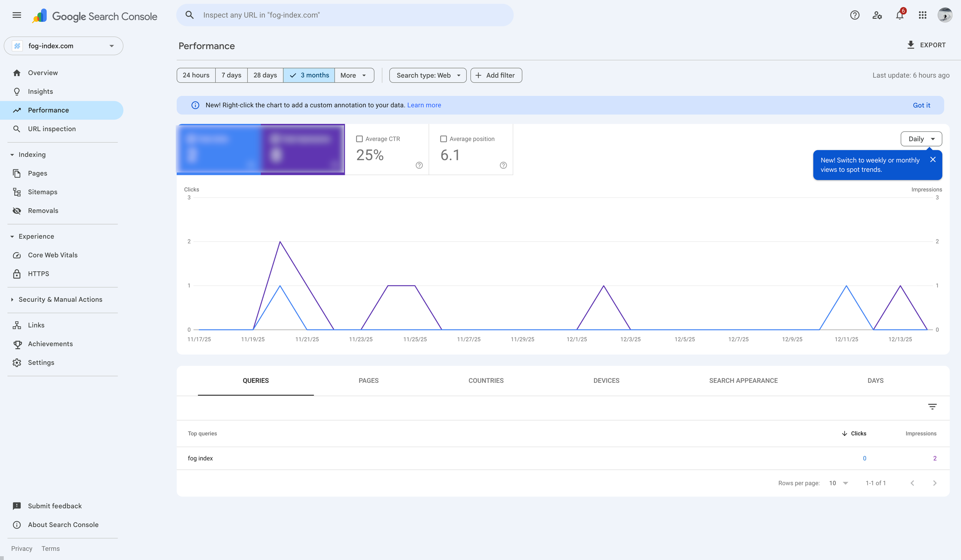Switch to the Countries tab

coord(486,381)
